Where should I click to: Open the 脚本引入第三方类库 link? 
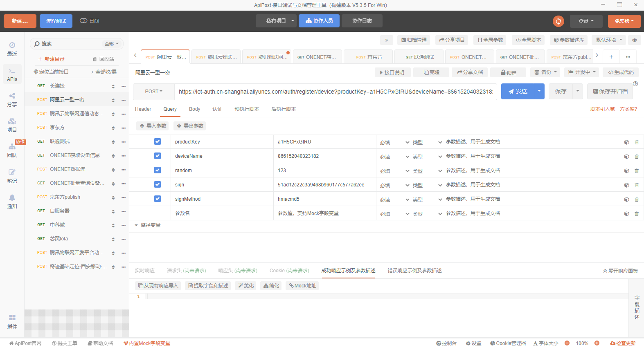(x=613, y=109)
